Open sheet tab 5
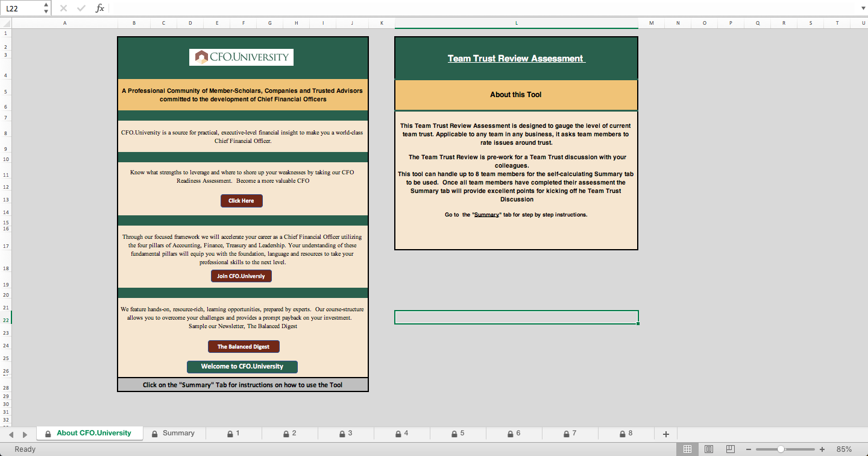This screenshot has width=868, height=456. (x=458, y=433)
